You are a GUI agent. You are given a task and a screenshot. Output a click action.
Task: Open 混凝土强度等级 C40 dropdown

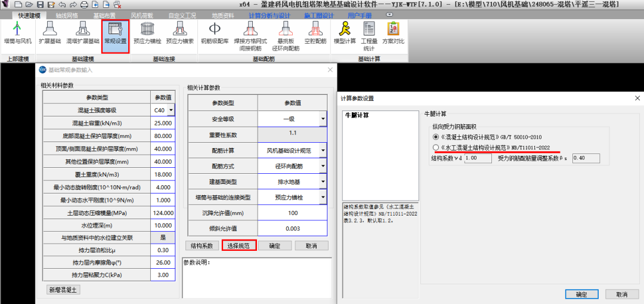point(171,110)
